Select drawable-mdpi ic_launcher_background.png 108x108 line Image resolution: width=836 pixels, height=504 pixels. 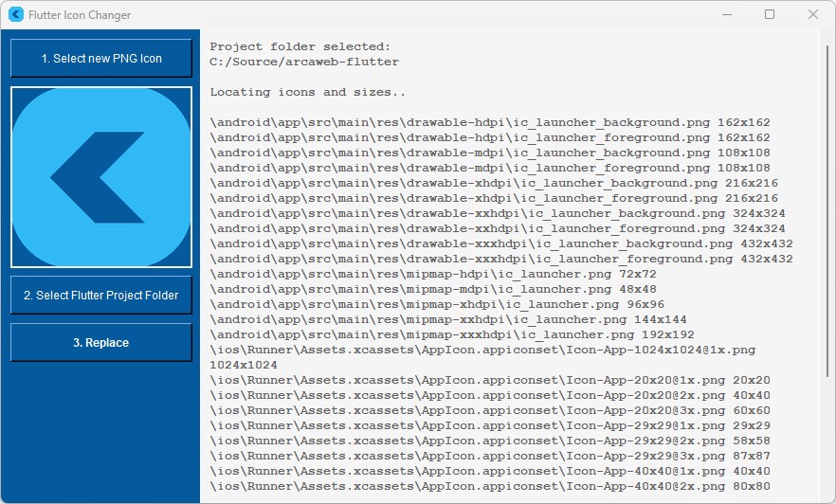[490, 153]
